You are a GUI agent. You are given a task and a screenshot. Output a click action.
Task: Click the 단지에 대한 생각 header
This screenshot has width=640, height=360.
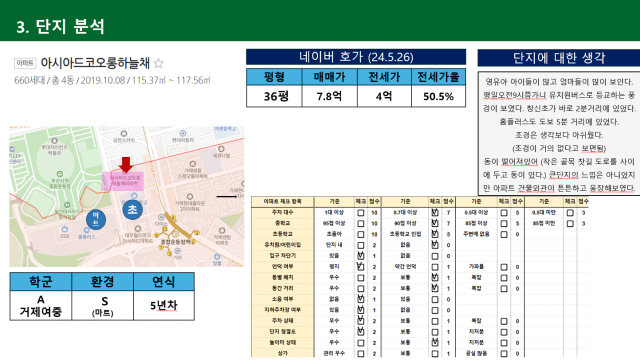click(x=559, y=58)
